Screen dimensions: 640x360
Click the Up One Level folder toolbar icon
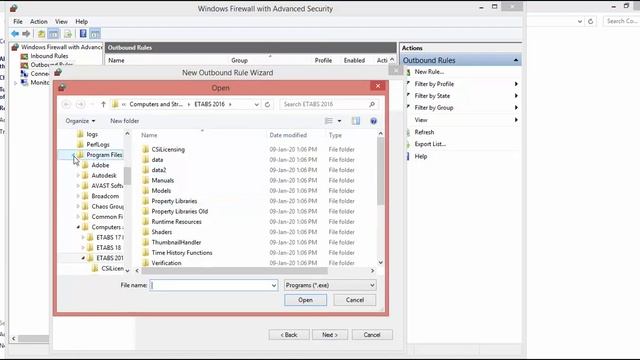pyautogui.click(x=41, y=33)
